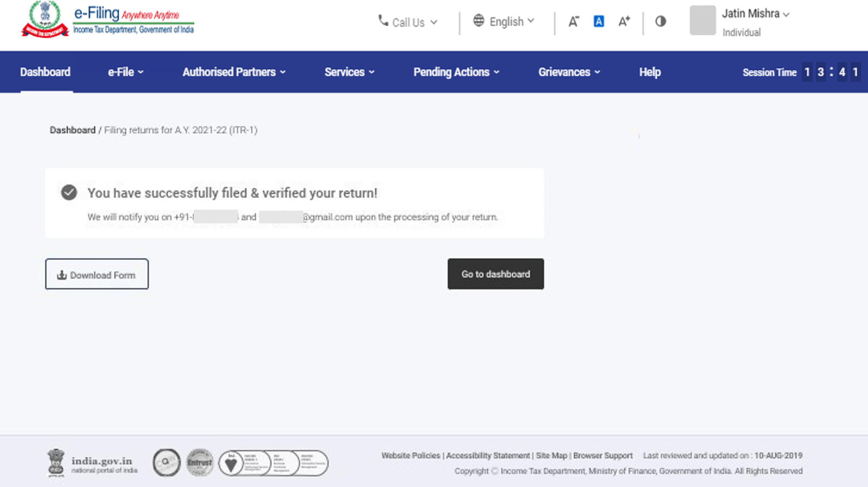Expand the Authorised Partners menu
The height and width of the screenshot is (487, 868).
click(x=234, y=72)
